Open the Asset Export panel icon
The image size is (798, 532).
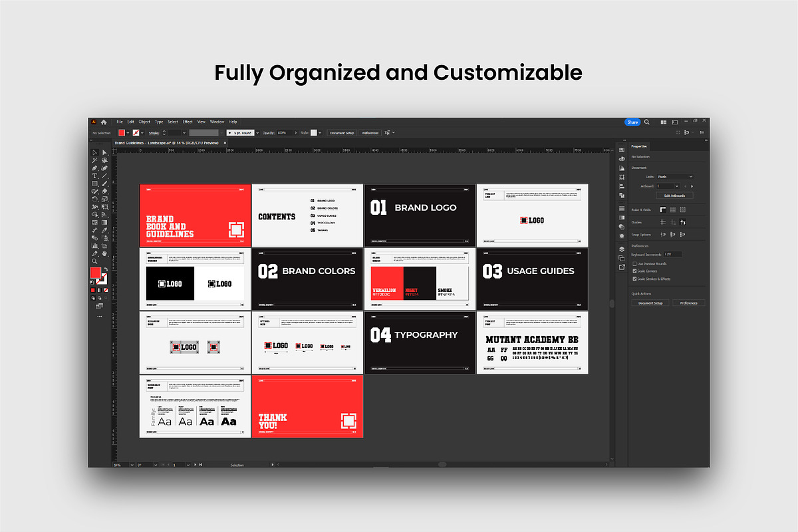pyautogui.click(x=622, y=267)
